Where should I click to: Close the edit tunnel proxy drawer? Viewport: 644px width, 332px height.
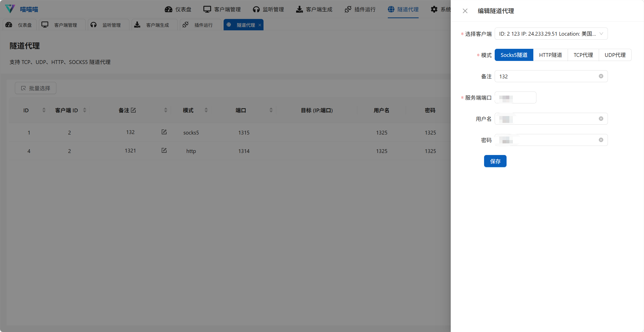tap(465, 11)
